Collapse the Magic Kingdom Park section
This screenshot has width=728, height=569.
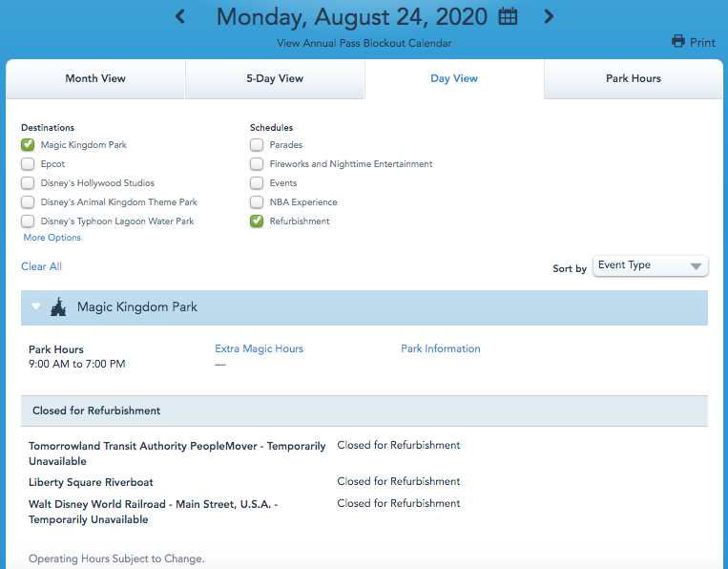(36, 307)
